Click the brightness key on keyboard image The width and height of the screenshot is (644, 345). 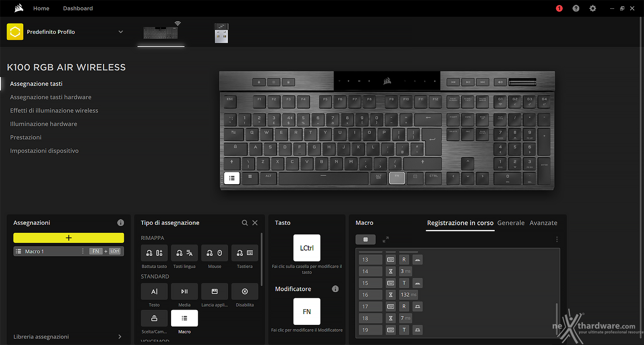274,82
